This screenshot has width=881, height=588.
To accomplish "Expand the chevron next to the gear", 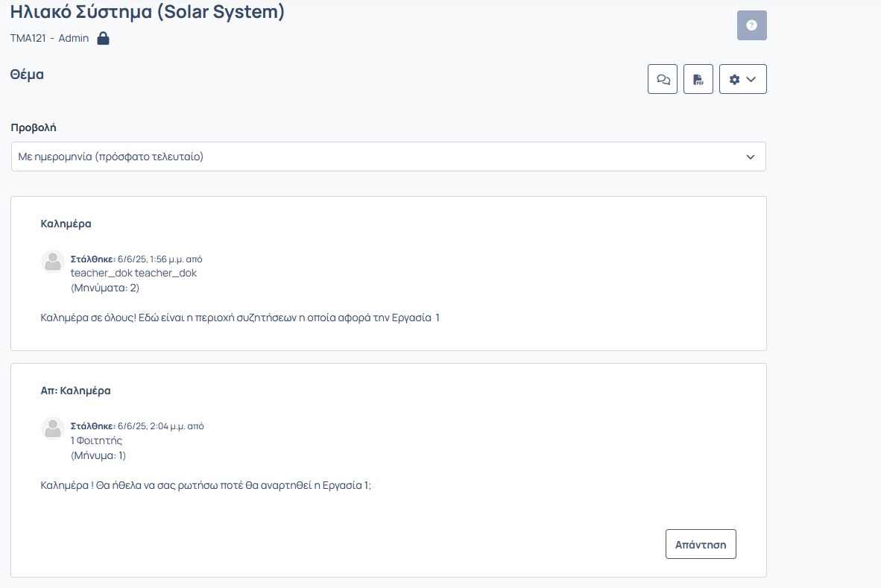I will coord(751,79).
